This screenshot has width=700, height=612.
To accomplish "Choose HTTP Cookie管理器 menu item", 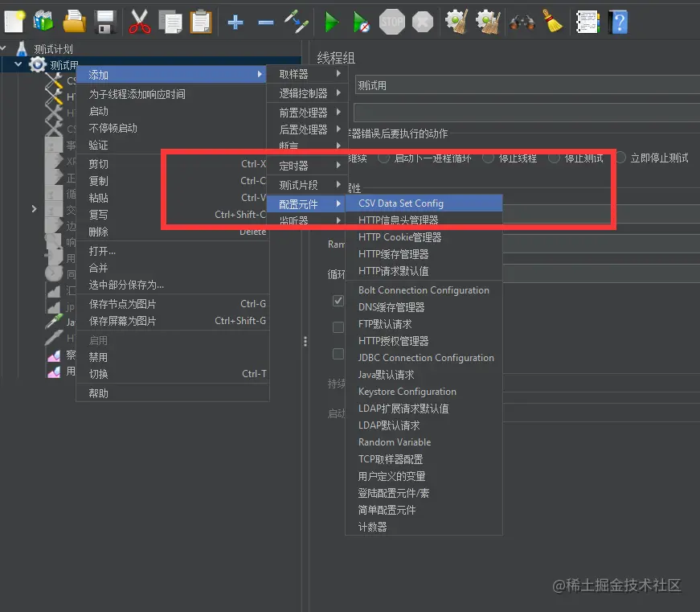I will [424, 237].
